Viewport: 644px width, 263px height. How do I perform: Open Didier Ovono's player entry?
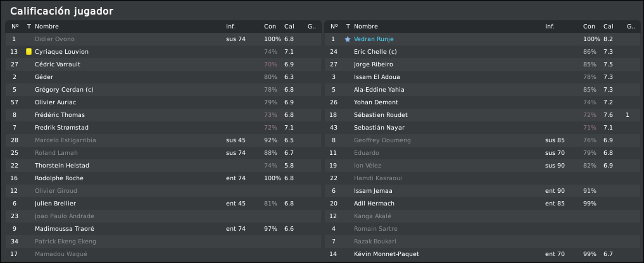[54, 39]
